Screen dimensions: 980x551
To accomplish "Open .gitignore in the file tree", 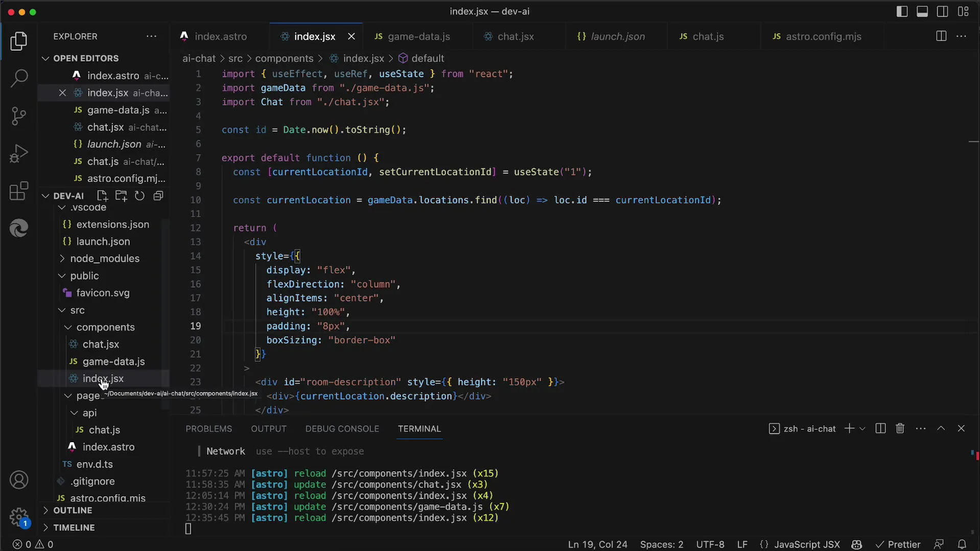I will point(92,481).
